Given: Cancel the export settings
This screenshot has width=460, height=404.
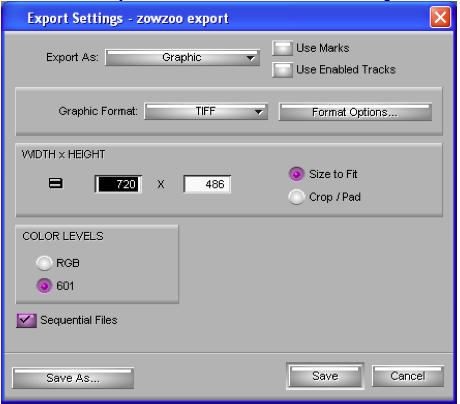Looking at the screenshot, I should tap(408, 376).
